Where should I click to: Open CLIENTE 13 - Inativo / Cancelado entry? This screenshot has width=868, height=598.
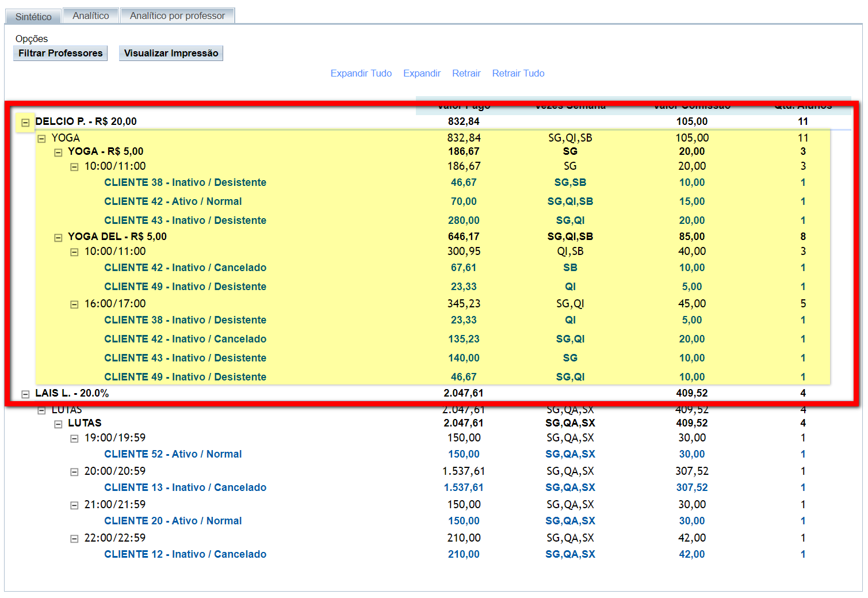tap(185, 487)
